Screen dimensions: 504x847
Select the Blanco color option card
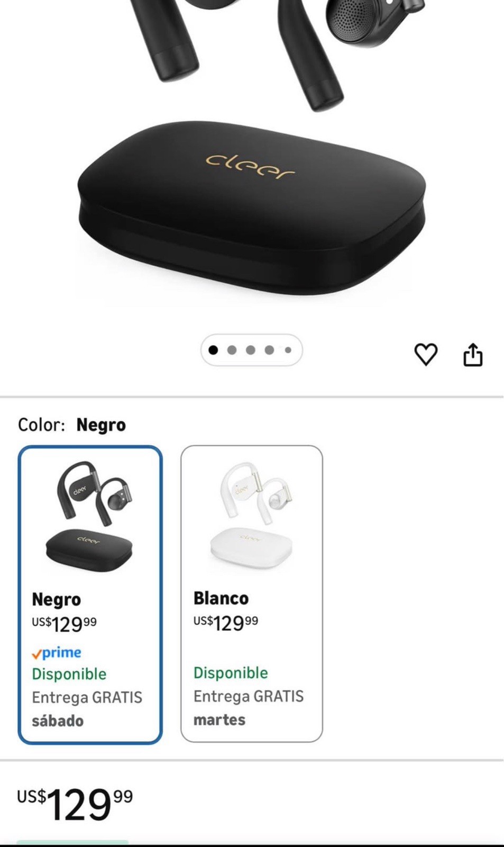[252, 593]
